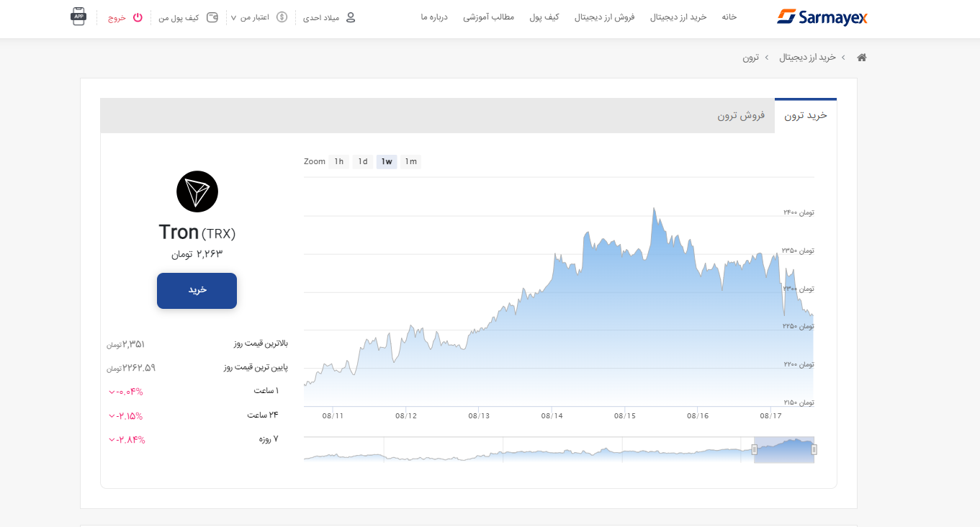Open the مطالب آموزشی menu item

(489, 17)
